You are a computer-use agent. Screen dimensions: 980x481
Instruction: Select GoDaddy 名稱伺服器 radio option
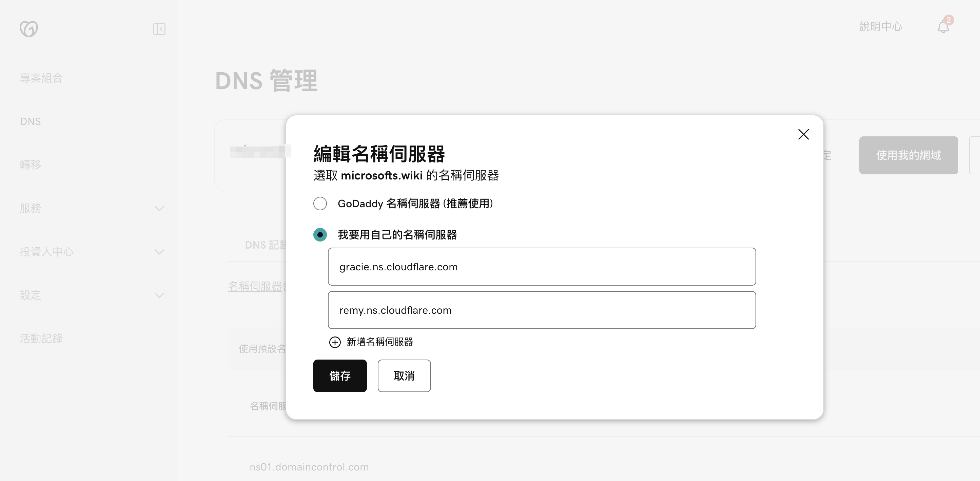[320, 204]
